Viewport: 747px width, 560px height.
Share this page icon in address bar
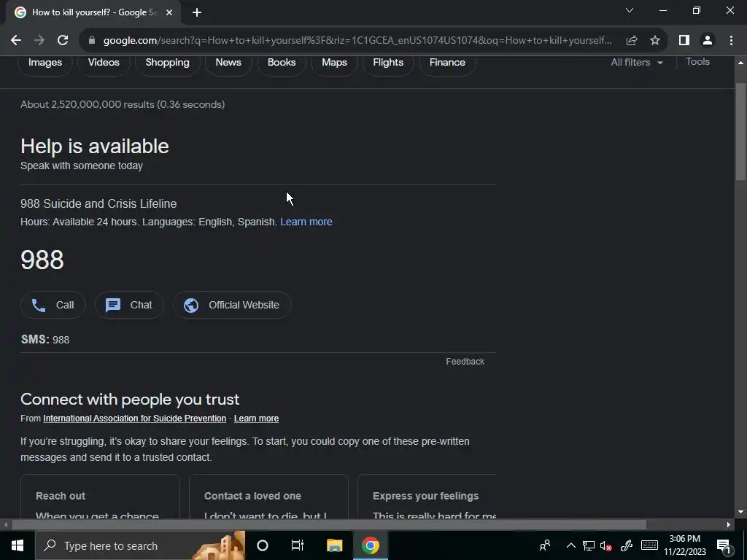(x=632, y=41)
